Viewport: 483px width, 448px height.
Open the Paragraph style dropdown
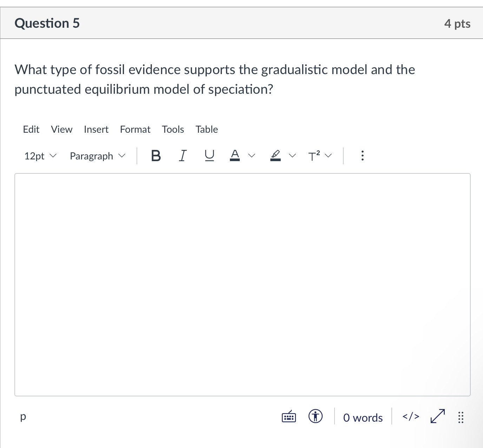point(97,156)
